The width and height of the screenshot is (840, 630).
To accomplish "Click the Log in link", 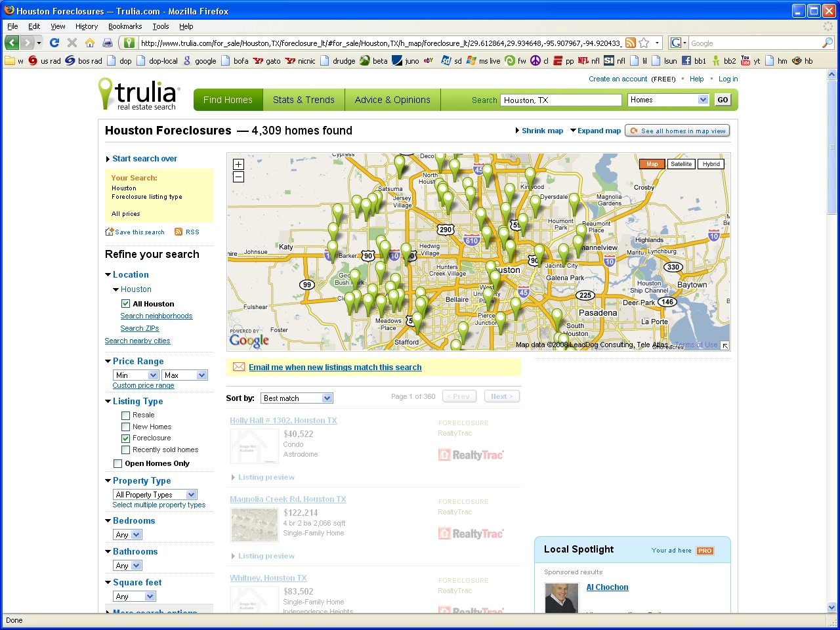I will pyautogui.click(x=728, y=79).
